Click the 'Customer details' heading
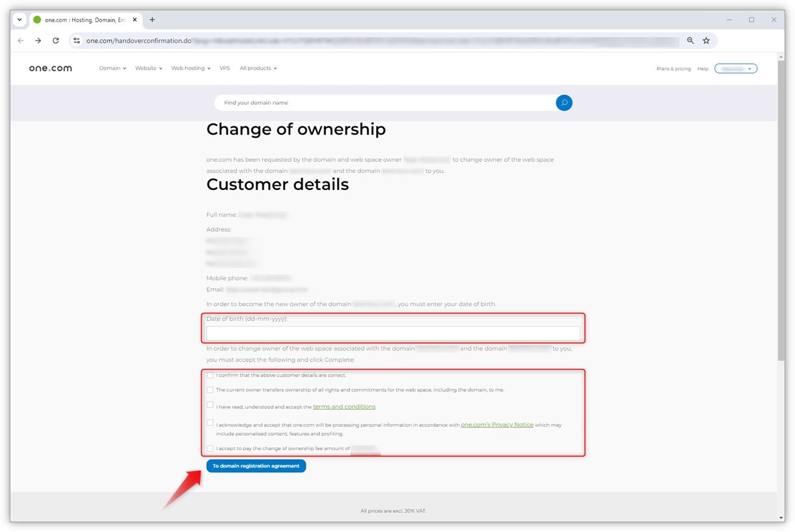Screen dimensions: 795x532 tap(278, 185)
